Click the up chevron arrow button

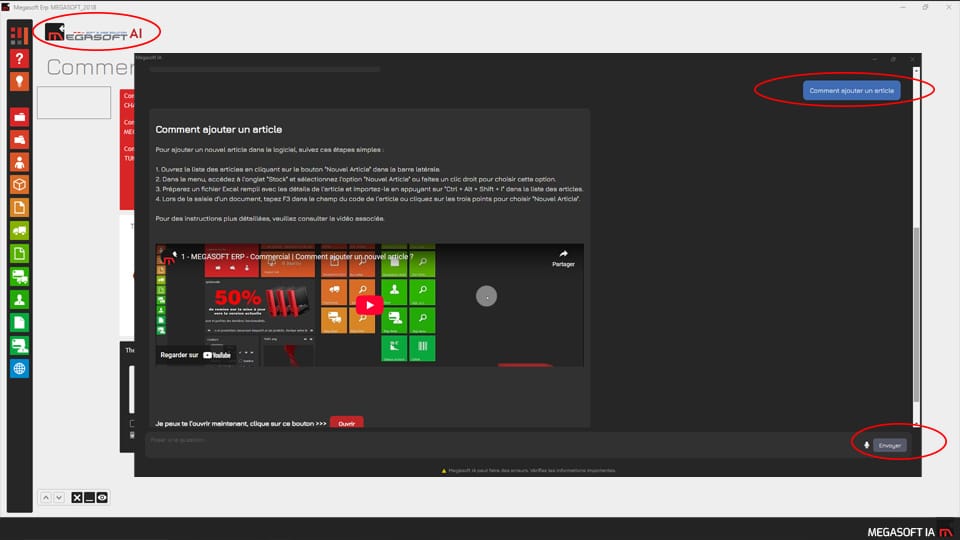click(46, 497)
